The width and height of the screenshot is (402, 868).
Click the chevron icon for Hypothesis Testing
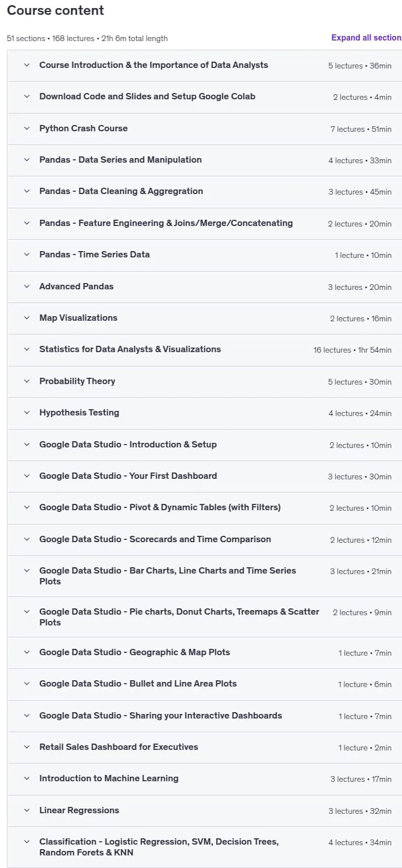point(26,413)
